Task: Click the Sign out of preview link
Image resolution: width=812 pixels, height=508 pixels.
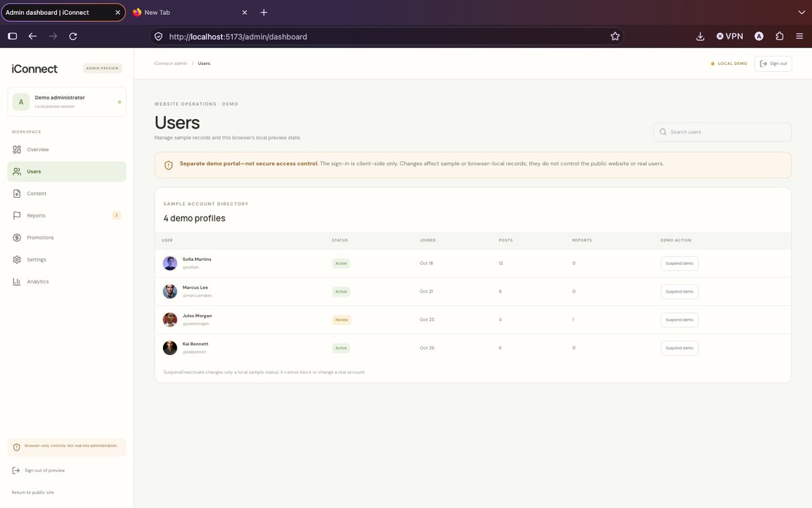Action: [x=45, y=470]
